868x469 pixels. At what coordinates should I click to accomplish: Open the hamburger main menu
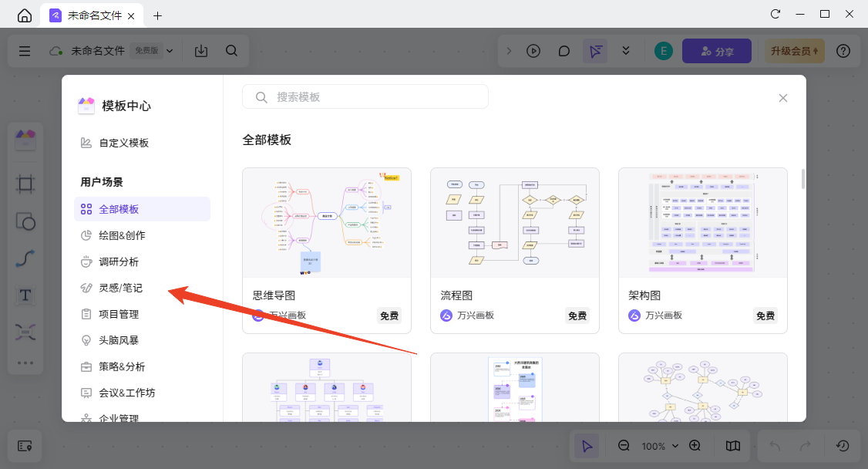tap(25, 51)
